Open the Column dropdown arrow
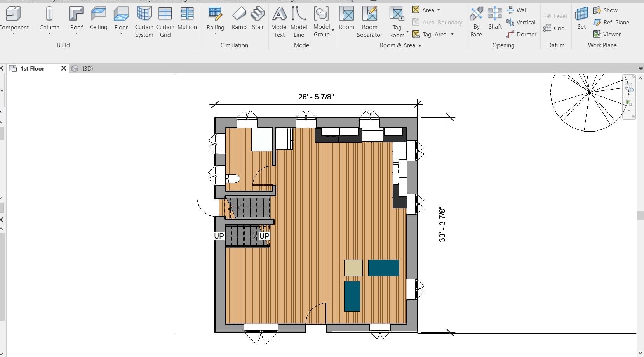 pyautogui.click(x=49, y=34)
